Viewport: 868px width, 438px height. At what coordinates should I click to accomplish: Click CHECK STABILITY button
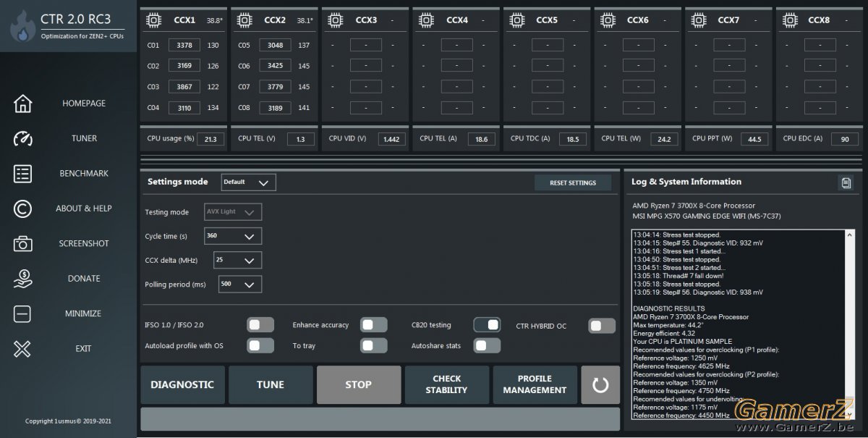tap(446, 384)
